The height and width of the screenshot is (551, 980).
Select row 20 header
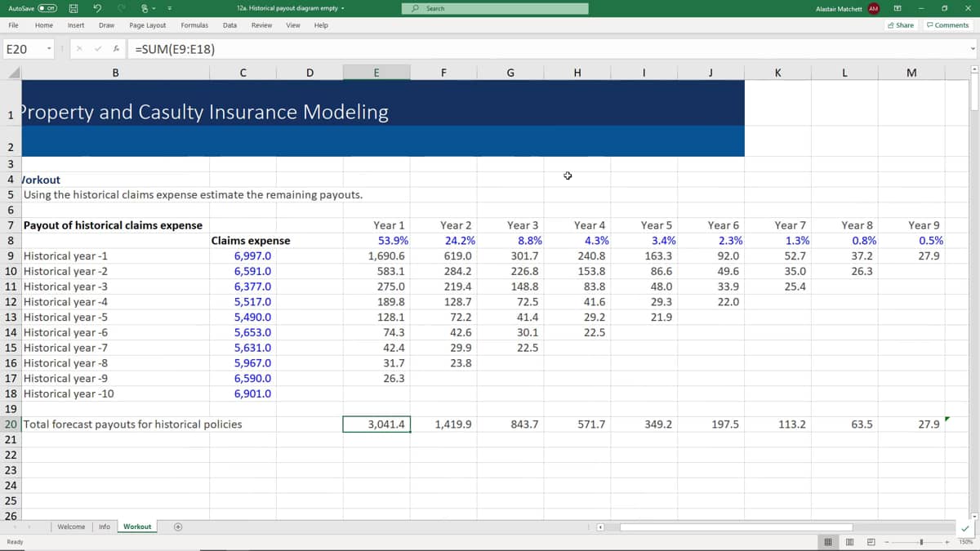[11, 424]
